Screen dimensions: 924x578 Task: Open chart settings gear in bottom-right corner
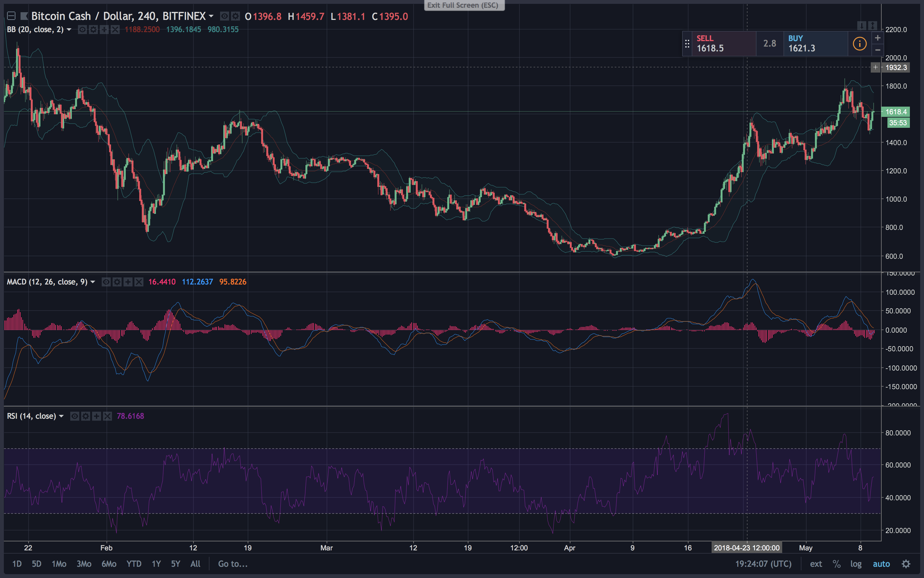[906, 564]
